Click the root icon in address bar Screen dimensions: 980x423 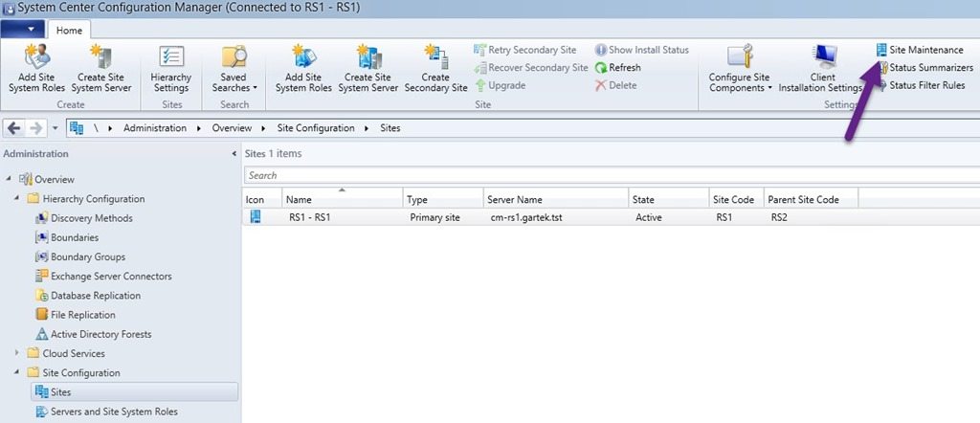point(77,128)
